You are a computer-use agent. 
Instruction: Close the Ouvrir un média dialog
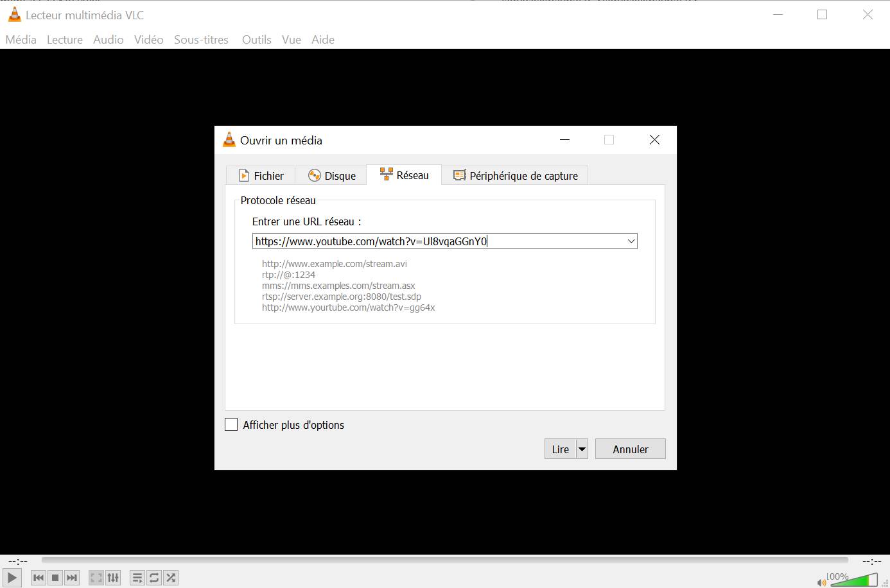(654, 140)
